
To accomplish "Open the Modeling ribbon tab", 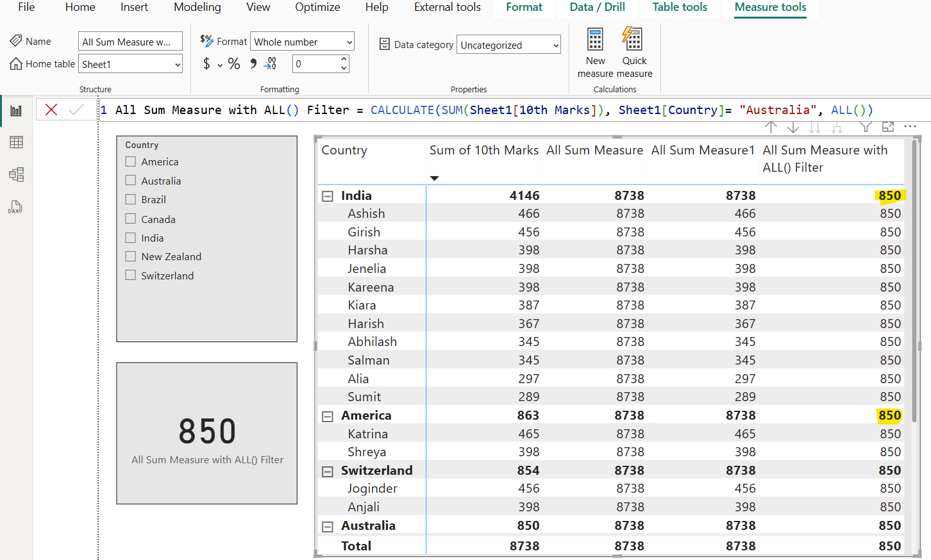I will [x=197, y=7].
